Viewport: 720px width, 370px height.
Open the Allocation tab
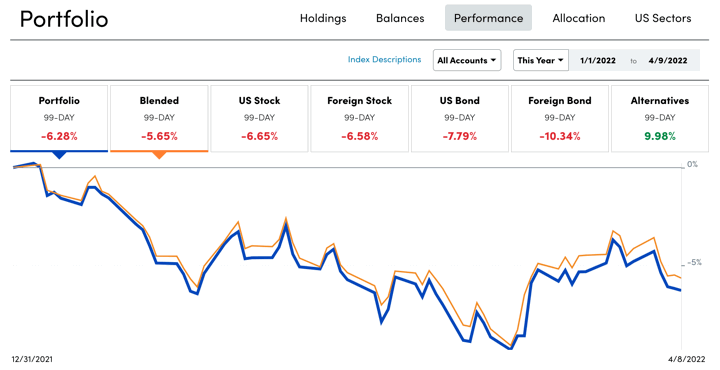579,18
